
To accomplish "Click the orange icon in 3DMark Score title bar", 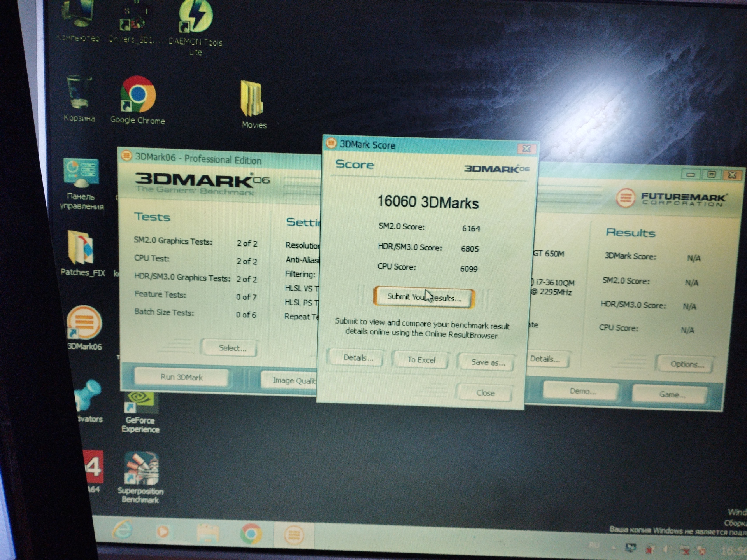I will 331,143.
